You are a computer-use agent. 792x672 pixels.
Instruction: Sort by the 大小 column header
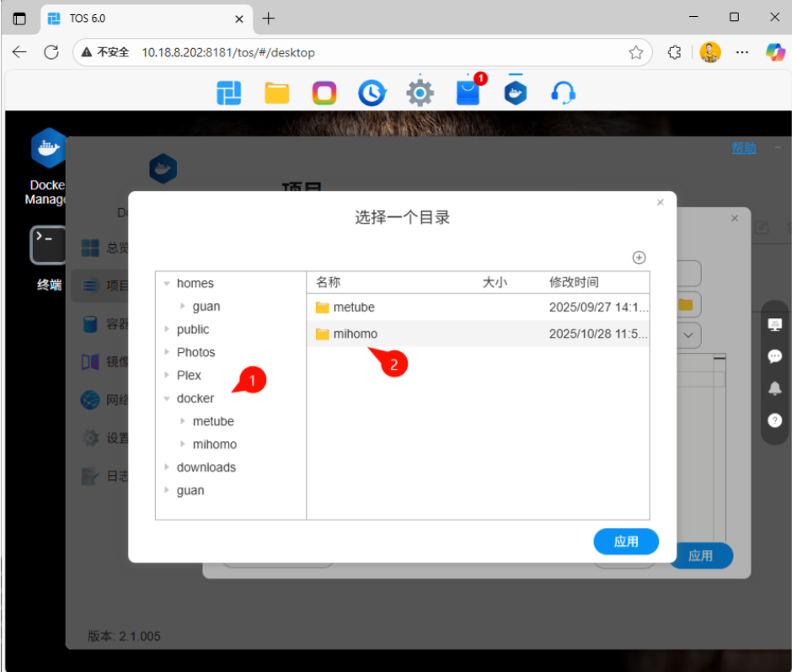tap(495, 282)
